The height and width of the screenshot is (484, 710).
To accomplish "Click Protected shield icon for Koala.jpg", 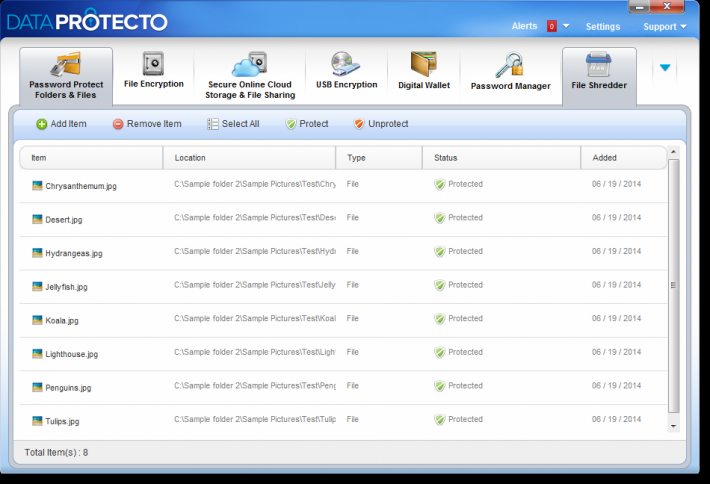I will (440, 319).
